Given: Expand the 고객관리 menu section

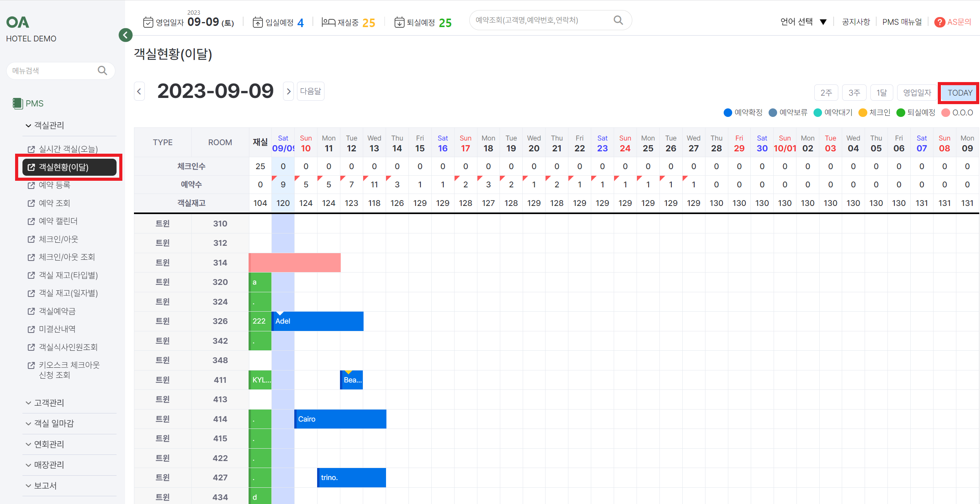Looking at the screenshot, I should [x=49, y=403].
